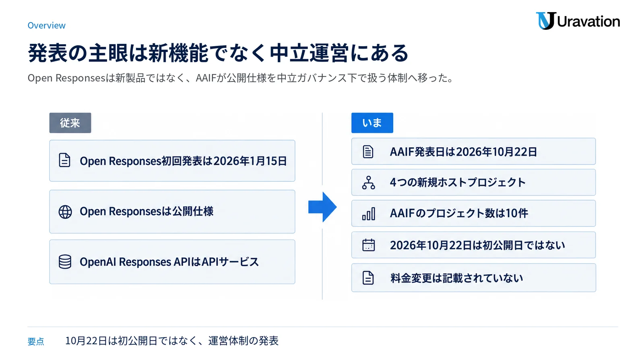Click text Open Responsesは公開仕様
644x362 pixels.
click(147, 211)
